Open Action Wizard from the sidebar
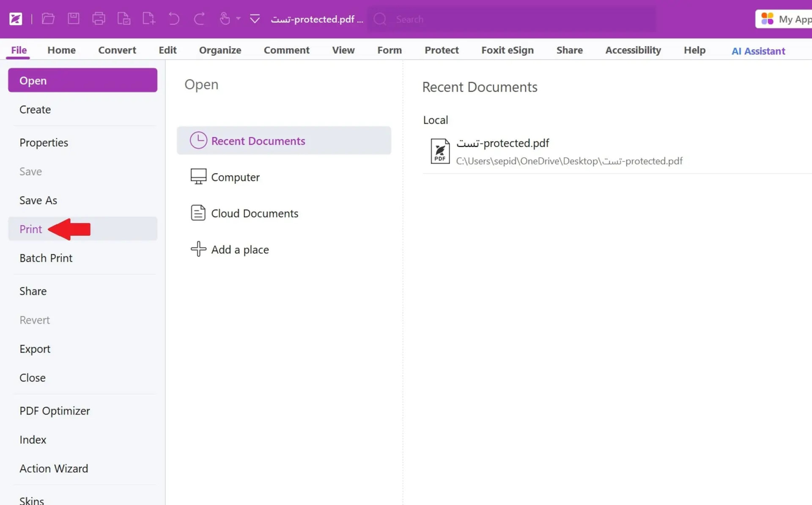Screen dimensions: 812x505 [x=82, y=468]
